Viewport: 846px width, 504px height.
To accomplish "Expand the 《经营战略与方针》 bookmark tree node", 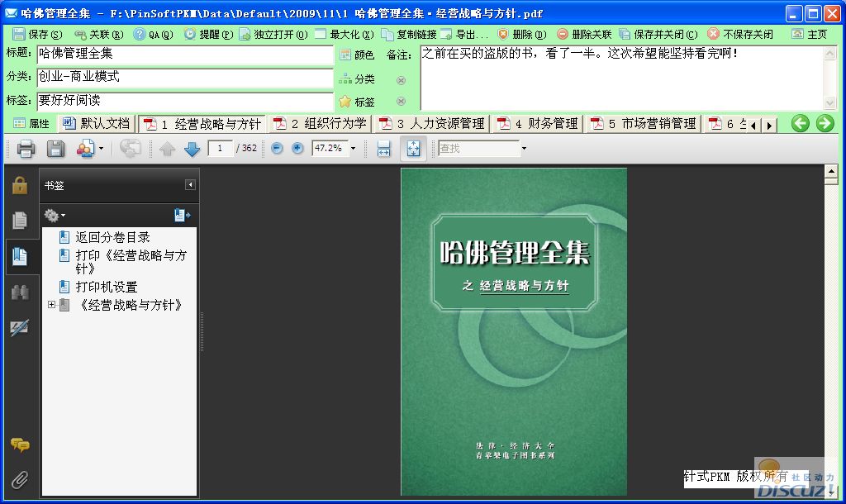I will [x=51, y=305].
